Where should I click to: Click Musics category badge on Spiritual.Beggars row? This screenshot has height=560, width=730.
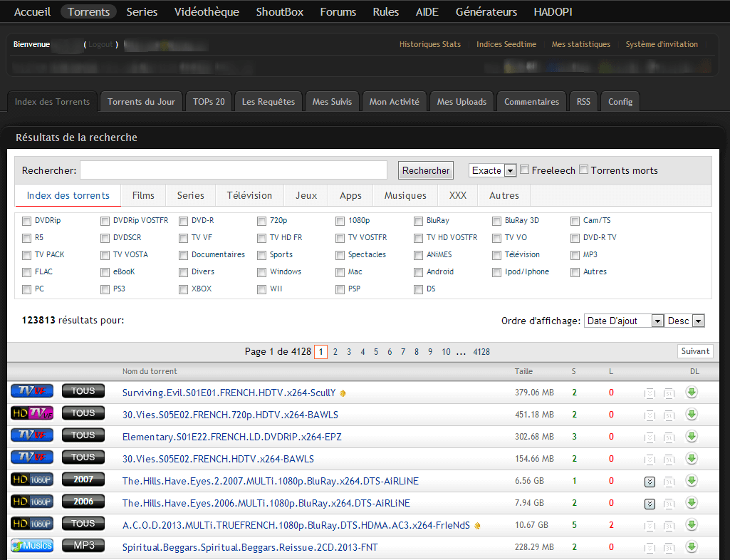tap(32, 545)
